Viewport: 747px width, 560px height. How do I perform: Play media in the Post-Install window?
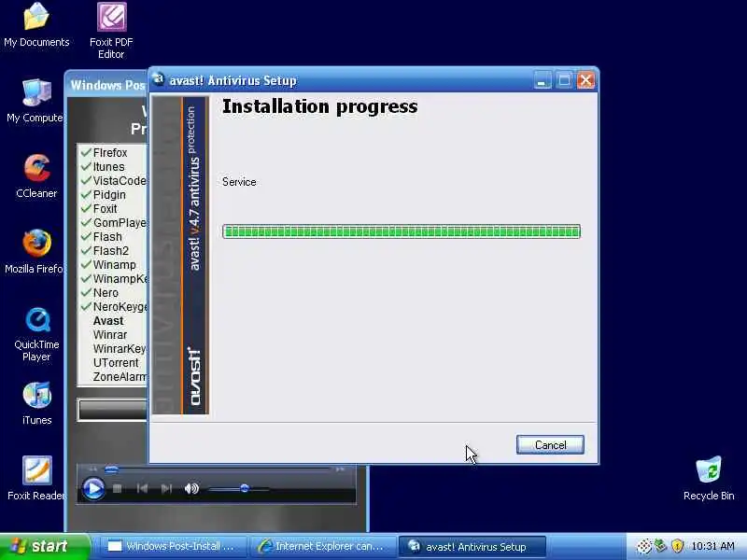point(93,488)
